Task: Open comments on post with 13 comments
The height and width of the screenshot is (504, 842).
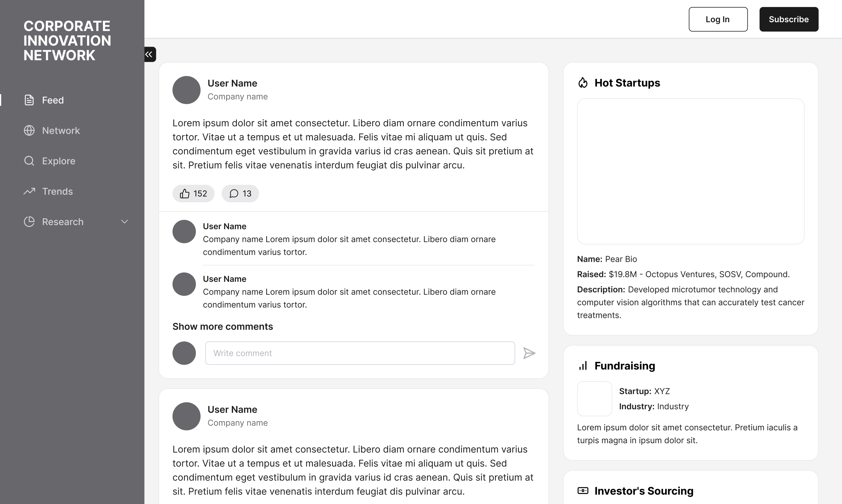Action: click(x=240, y=194)
